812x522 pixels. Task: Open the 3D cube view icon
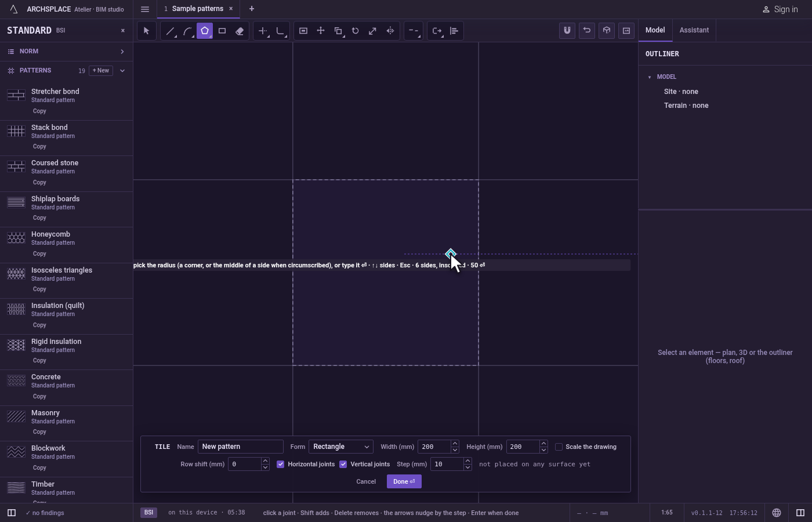coord(607,31)
